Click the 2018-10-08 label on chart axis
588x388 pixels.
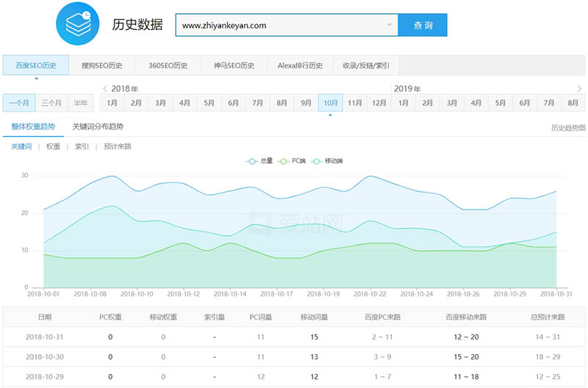(x=90, y=294)
